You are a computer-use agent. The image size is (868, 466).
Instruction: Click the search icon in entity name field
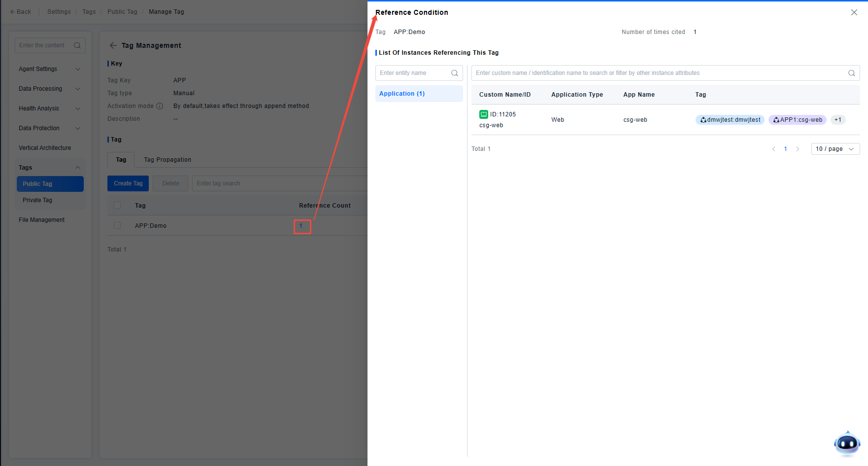[x=454, y=73]
